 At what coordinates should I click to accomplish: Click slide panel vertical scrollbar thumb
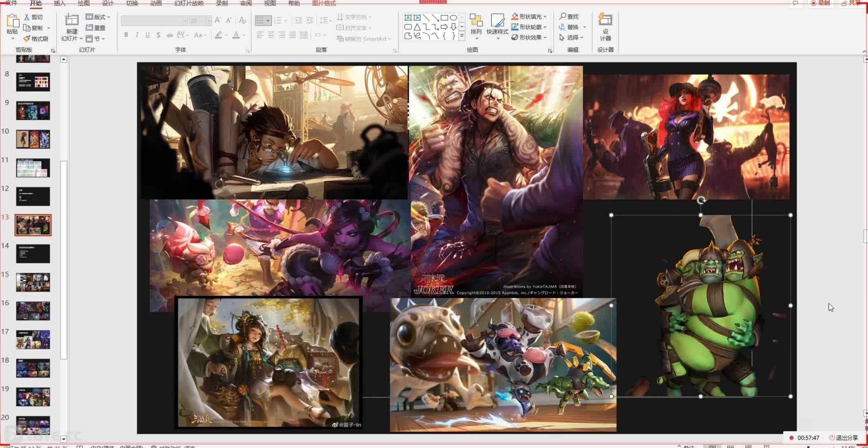click(x=63, y=260)
